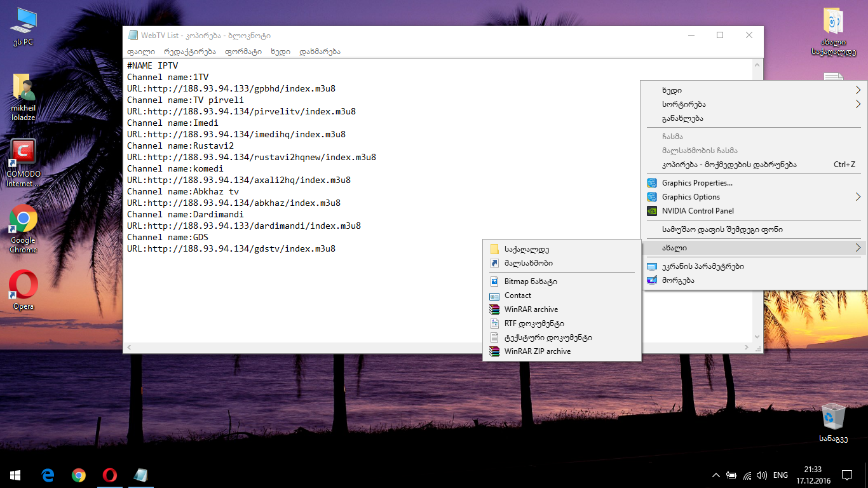Viewport: 868px width, 488px height.
Task: Open NVIDIA Control Panel entry
Action: pos(754,211)
